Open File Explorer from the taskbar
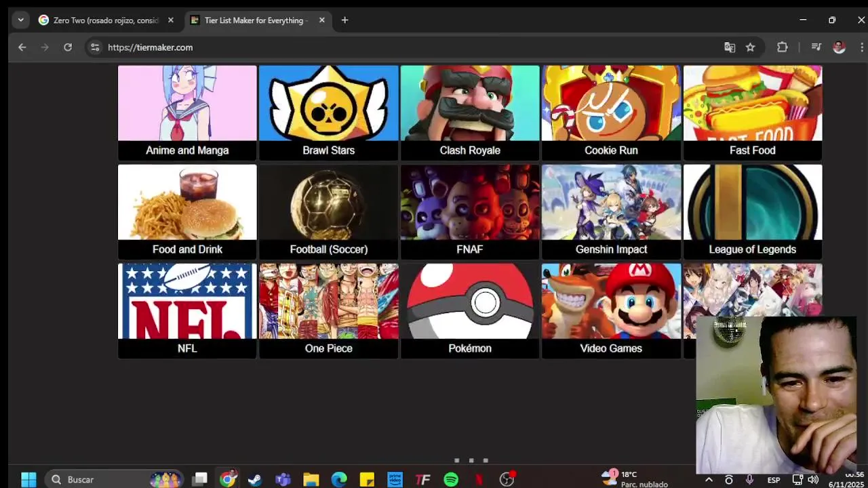Screen dimensions: 868x488 311,480
